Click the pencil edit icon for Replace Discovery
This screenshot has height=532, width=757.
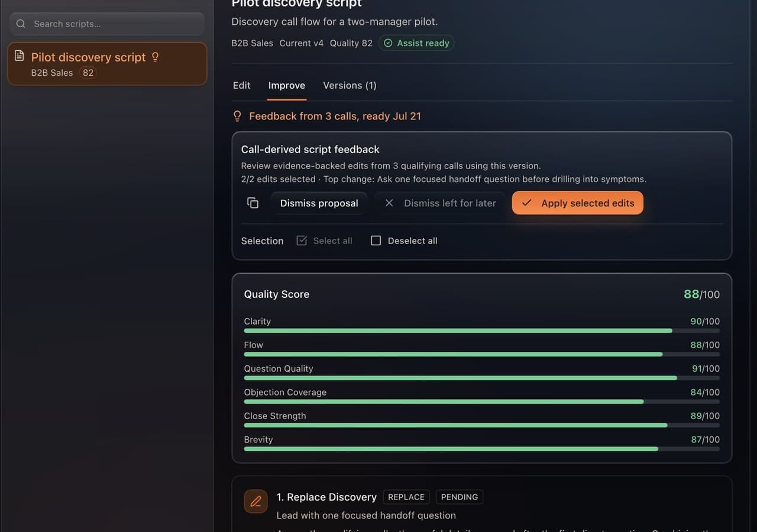coord(256,502)
